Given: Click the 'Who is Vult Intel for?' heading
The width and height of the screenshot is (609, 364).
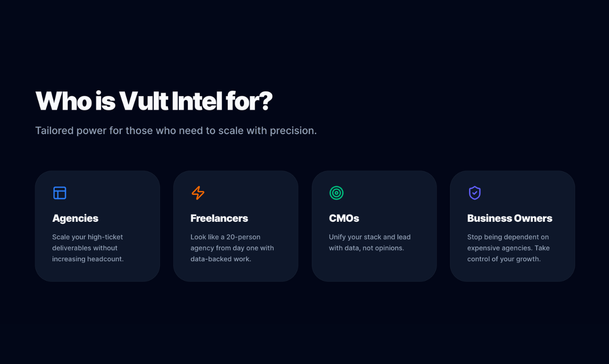Looking at the screenshot, I should [x=154, y=101].
